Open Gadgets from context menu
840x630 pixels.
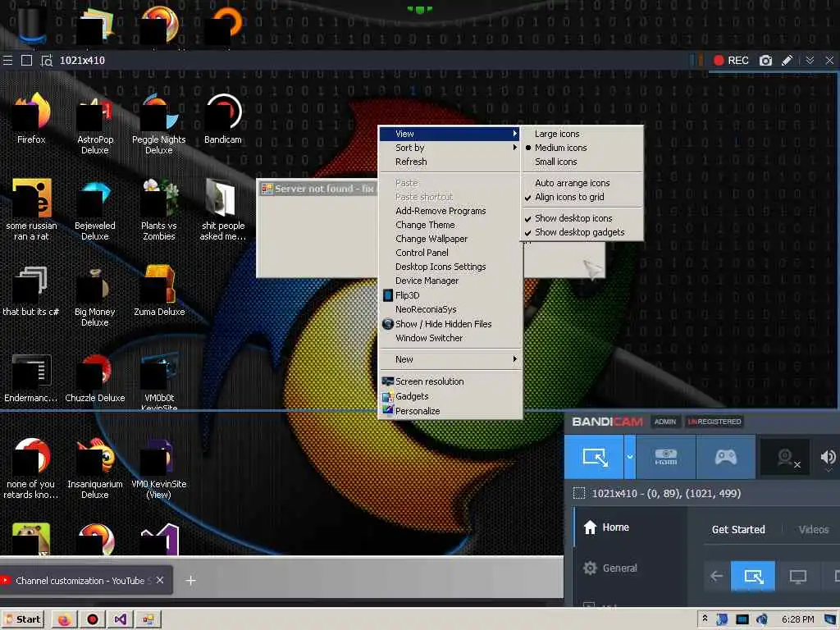(450, 396)
